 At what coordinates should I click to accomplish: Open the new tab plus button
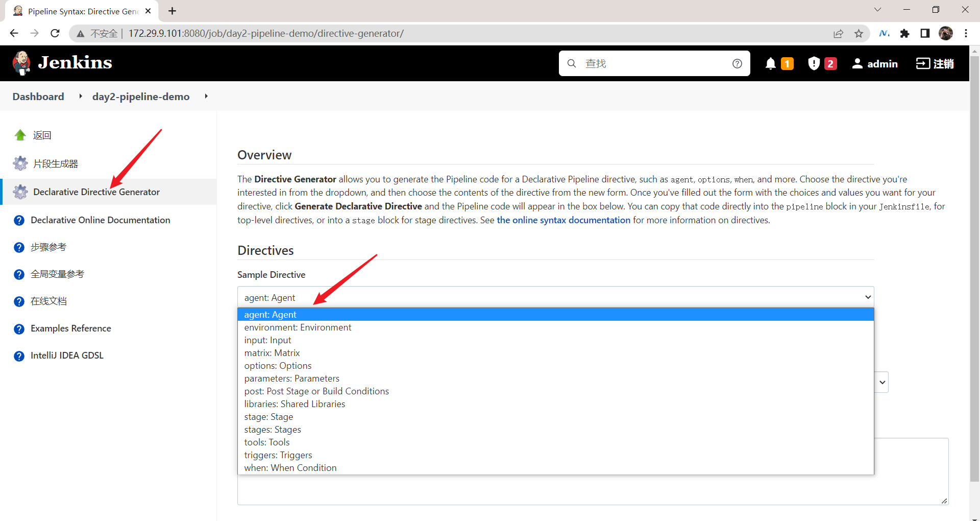pyautogui.click(x=173, y=11)
